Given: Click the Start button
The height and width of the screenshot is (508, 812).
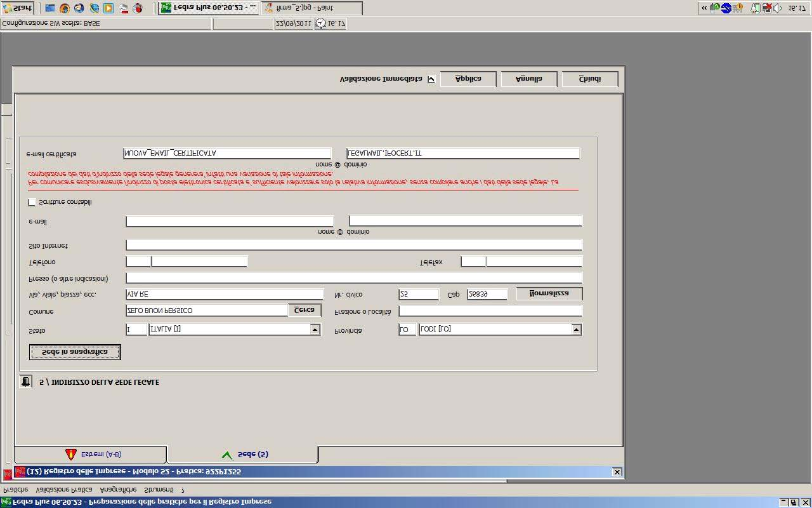Looking at the screenshot, I should pos(18,8).
